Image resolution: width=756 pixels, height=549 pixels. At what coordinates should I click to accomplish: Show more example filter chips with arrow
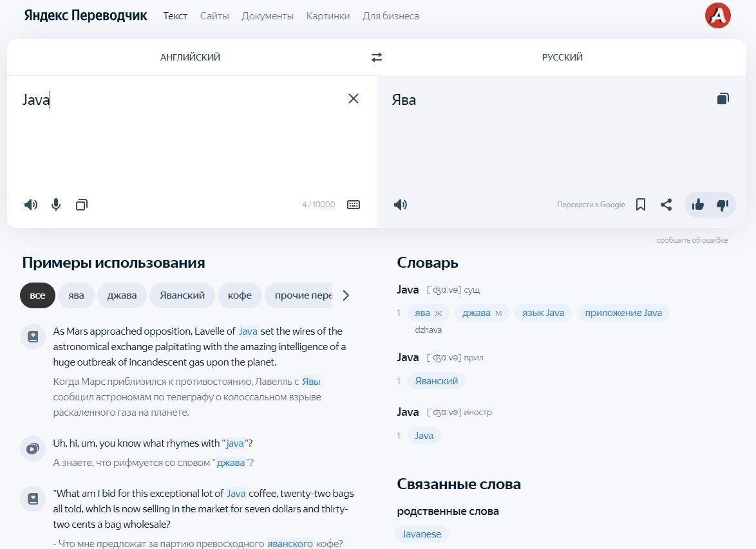[346, 295]
